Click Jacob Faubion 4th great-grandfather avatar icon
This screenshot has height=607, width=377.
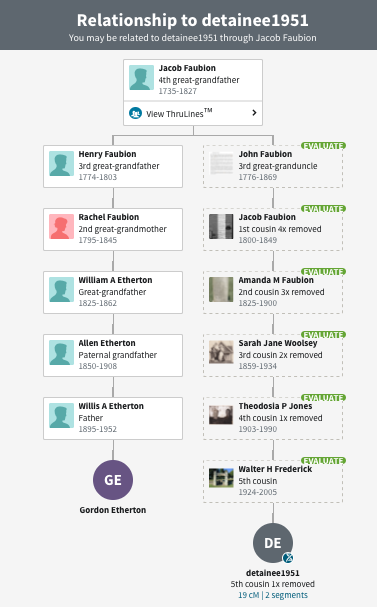(x=141, y=77)
